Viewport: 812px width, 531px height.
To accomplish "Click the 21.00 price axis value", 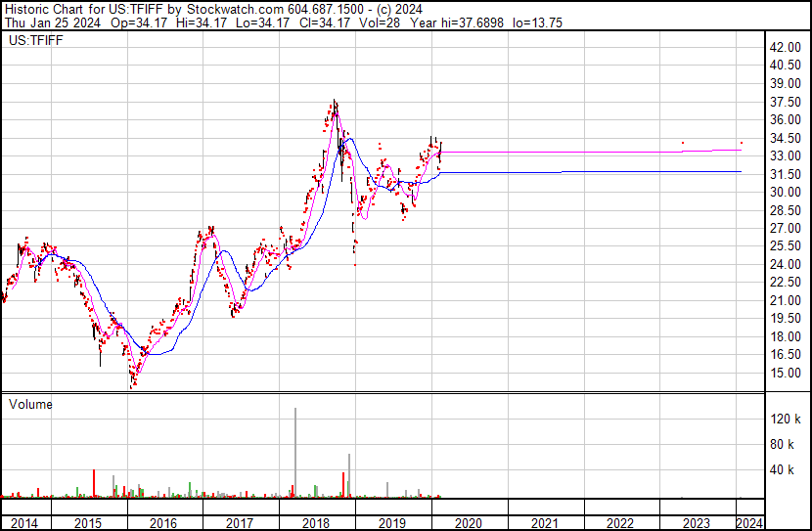I will pos(786,300).
